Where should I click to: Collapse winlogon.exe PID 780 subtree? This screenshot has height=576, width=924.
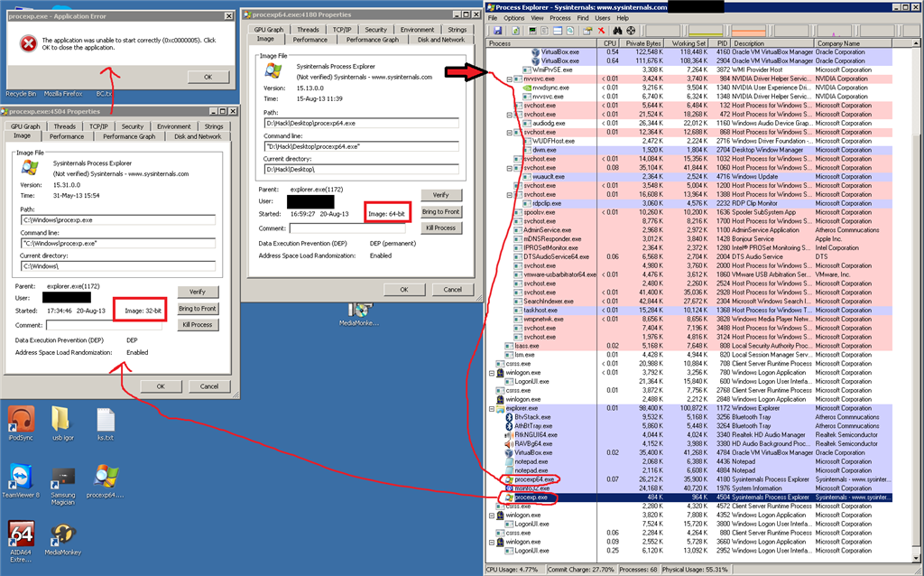[x=492, y=373]
